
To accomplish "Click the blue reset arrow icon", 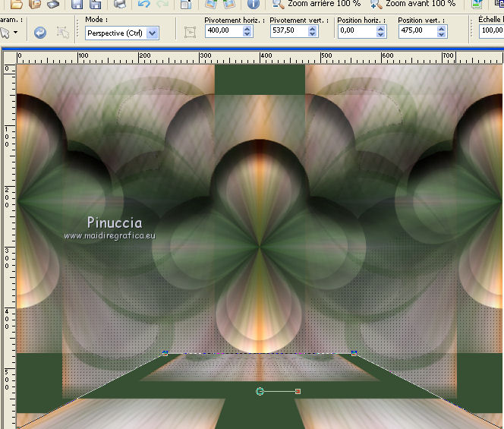I will 40,33.
